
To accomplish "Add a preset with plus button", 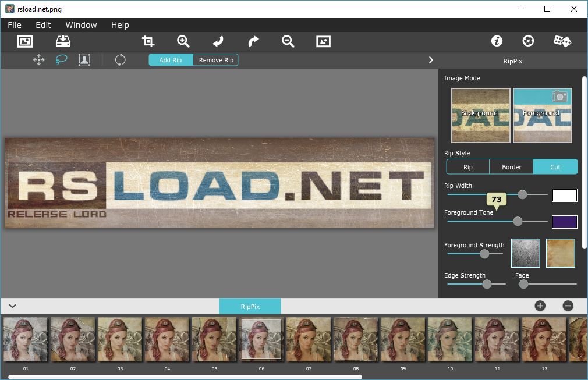I will pyautogui.click(x=540, y=306).
